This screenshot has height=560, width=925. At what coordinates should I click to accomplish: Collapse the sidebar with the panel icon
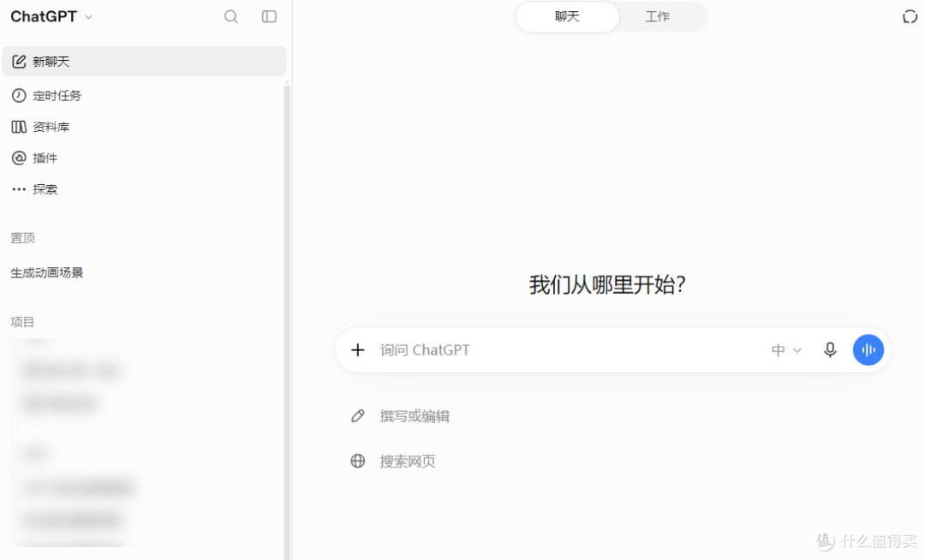coord(269,16)
